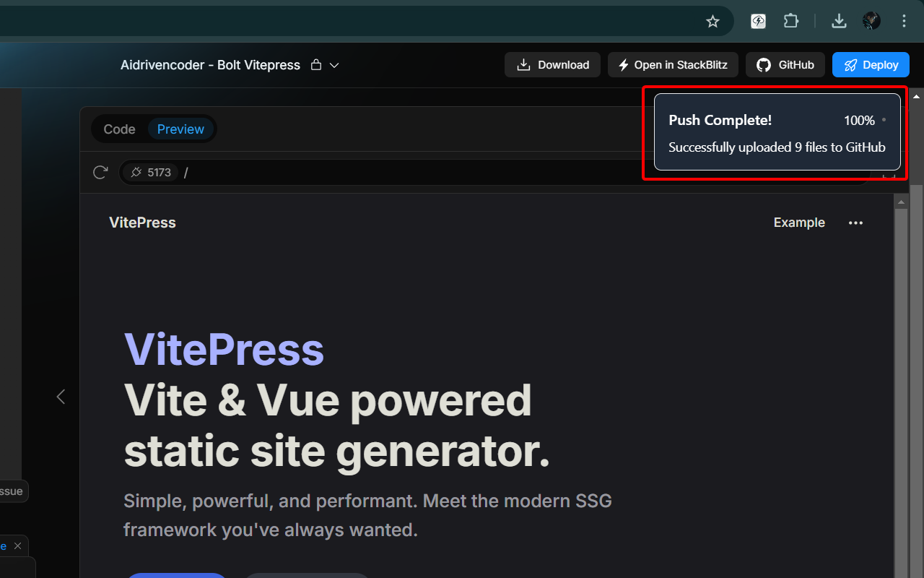Image resolution: width=924 pixels, height=578 pixels.
Task: Click the VitePress site title in the preview
Action: pos(142,223)
